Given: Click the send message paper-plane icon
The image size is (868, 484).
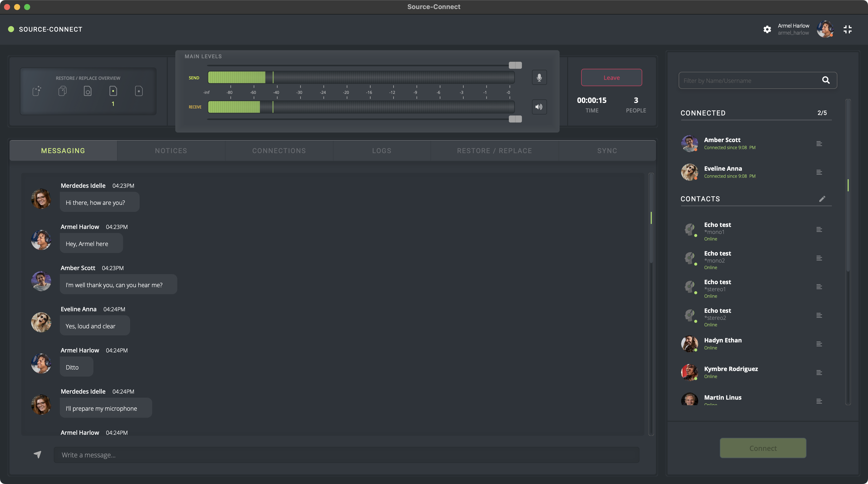Looking at the screenshot, I should 37,454.
